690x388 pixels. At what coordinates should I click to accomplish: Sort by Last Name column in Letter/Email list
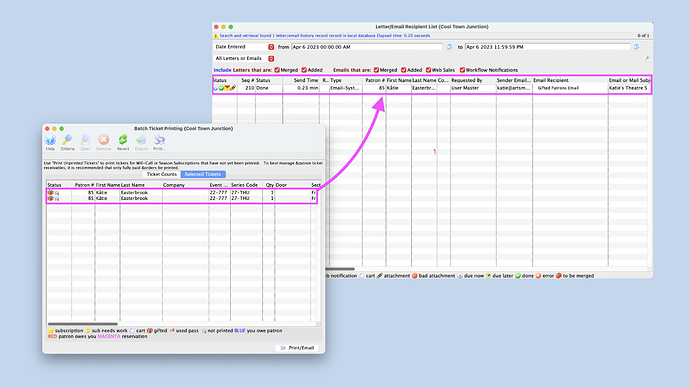(424, 81)
